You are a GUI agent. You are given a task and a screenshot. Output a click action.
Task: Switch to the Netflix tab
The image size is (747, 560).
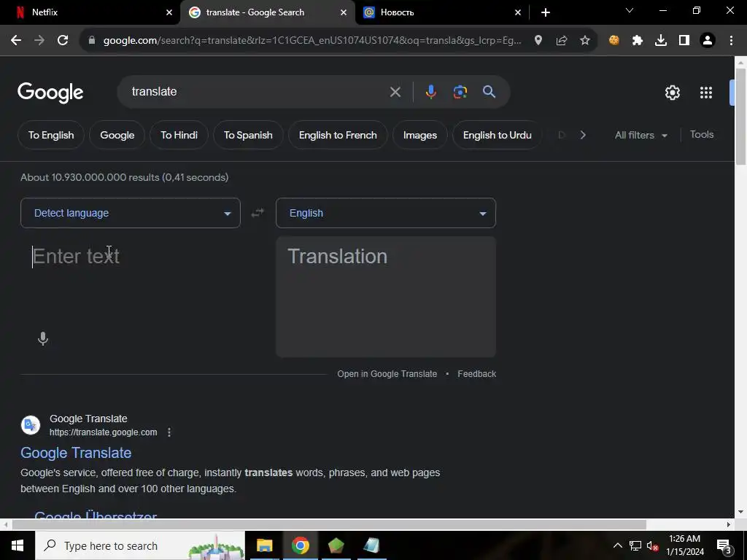(90, 12)
